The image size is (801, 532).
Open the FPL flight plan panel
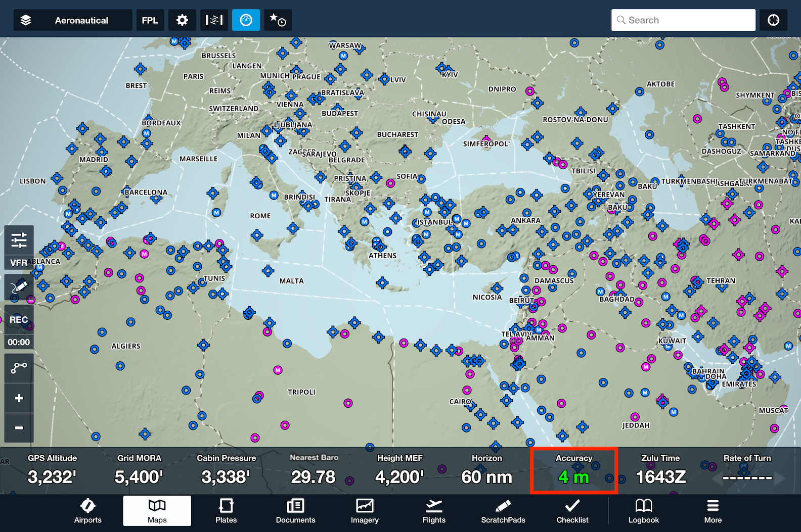tap(150, 20)
